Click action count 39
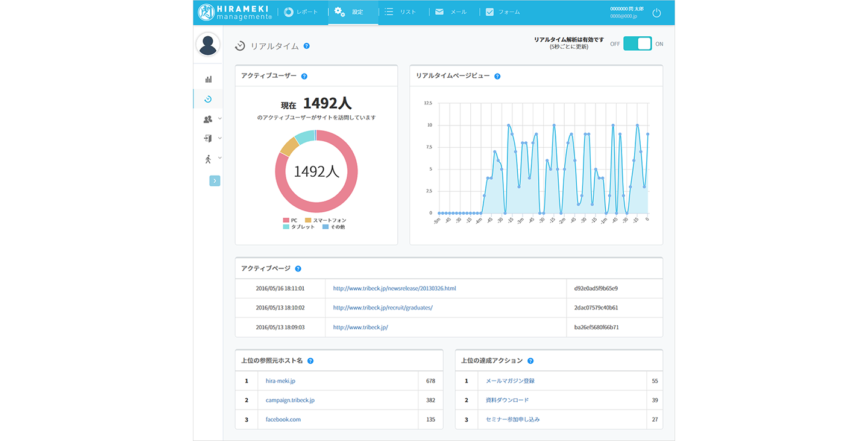Image resolution: width=868 pixels, height=441 pixels. [655, 400]
